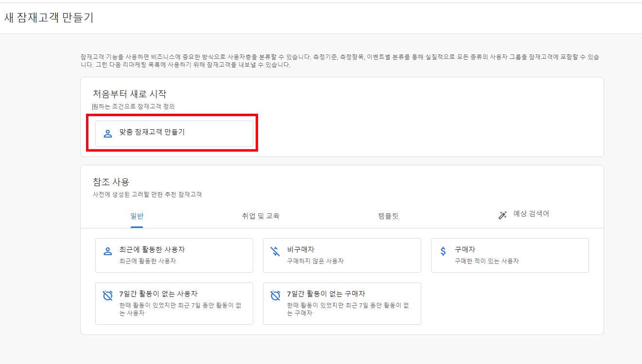
Task: Click the inactive clock icon on 7일간 활동이 없는 사용자
Action: [108, 295]
